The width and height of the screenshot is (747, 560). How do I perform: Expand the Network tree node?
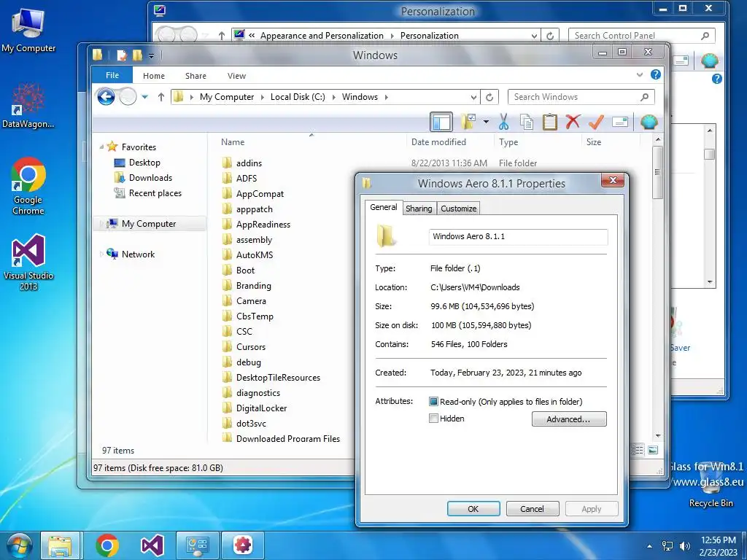pos(101,254)
